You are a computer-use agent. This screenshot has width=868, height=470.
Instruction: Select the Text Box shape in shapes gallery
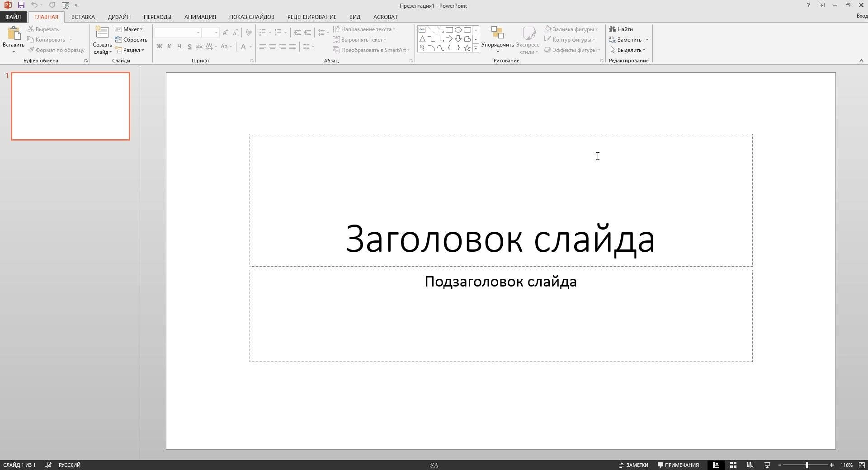click(x=422, y=30)
